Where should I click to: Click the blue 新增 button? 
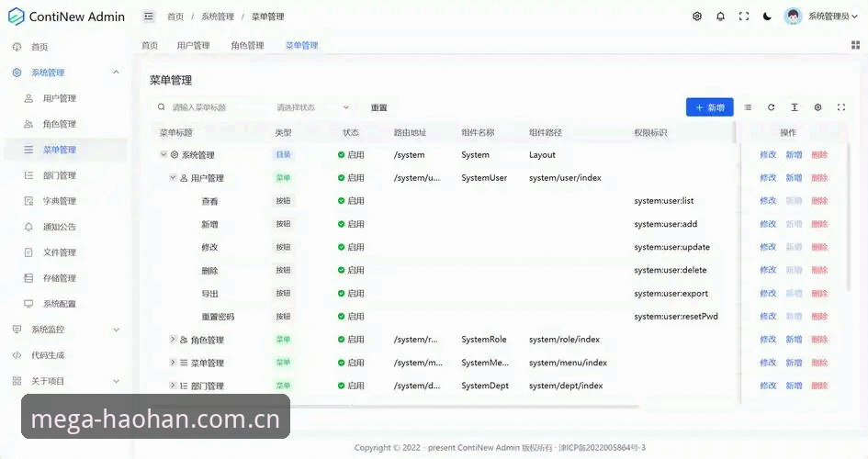[710, 107]
